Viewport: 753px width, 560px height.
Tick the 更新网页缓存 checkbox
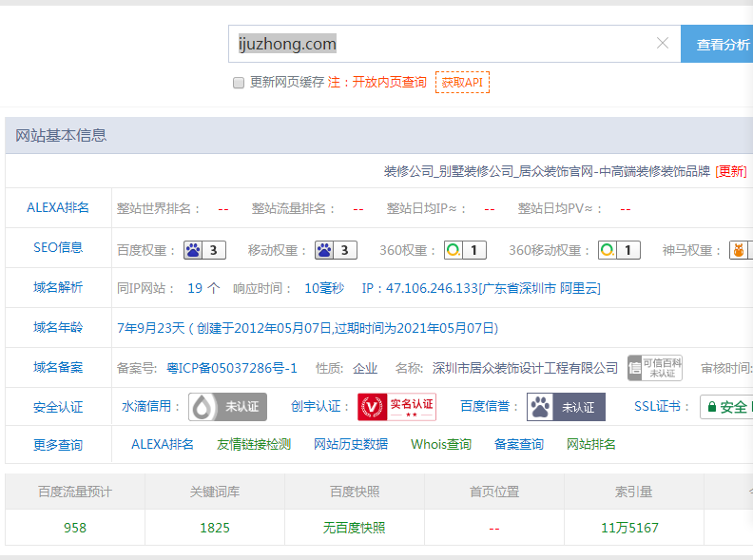[x=239, y=83]
